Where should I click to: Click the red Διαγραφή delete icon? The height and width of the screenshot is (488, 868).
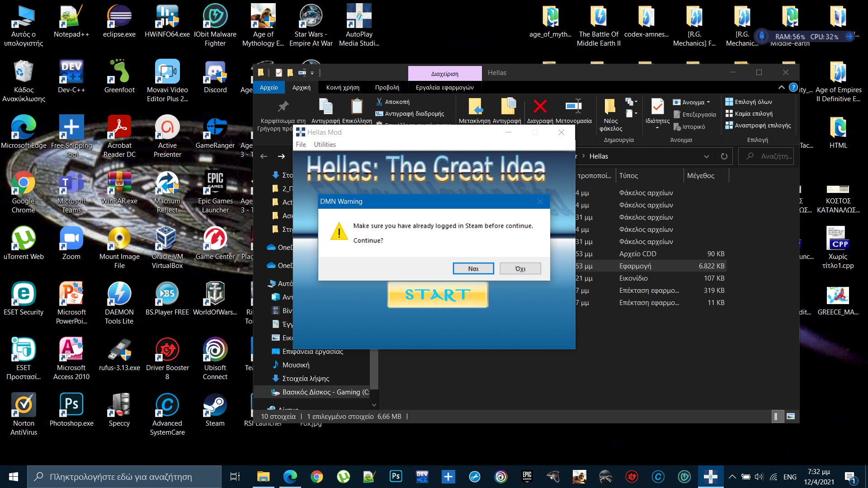[540, 107]
